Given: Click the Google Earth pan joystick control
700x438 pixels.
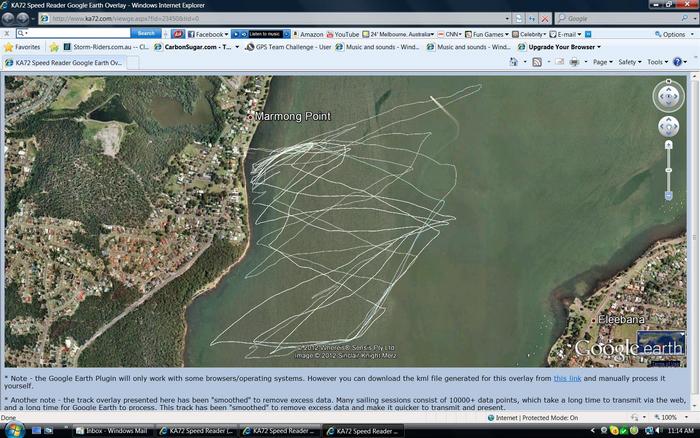Looking at the screenshot, I should click(x=668, y=126).
